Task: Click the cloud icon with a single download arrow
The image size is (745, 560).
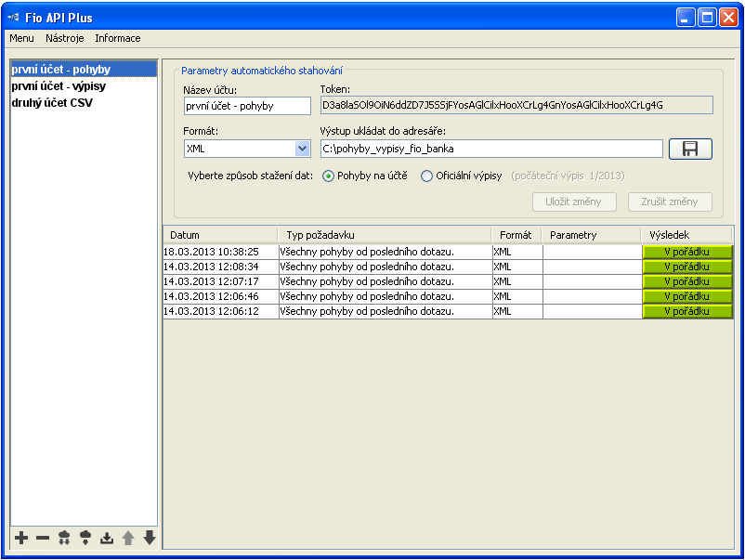Action: click(x=85, y=538)
